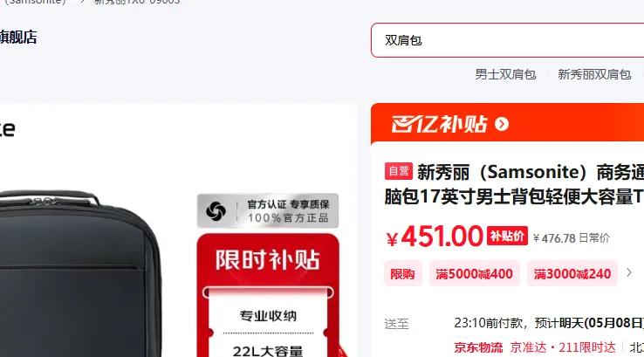Open the 男士双肩包 suggested search link
The height and width of the screenshot is (357, 644).
(505, 74)
